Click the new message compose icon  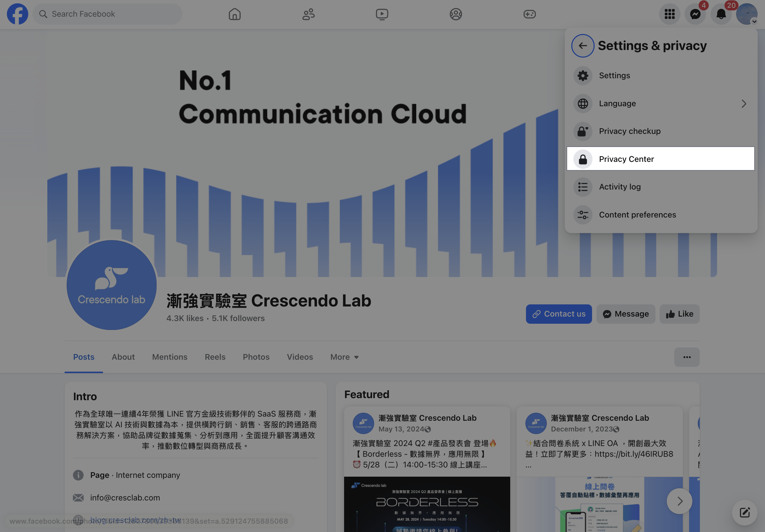pos(744,512)
